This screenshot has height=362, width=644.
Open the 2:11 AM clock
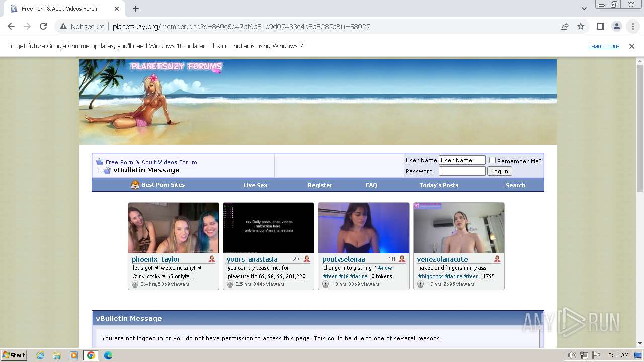click(x=618, y=355)
